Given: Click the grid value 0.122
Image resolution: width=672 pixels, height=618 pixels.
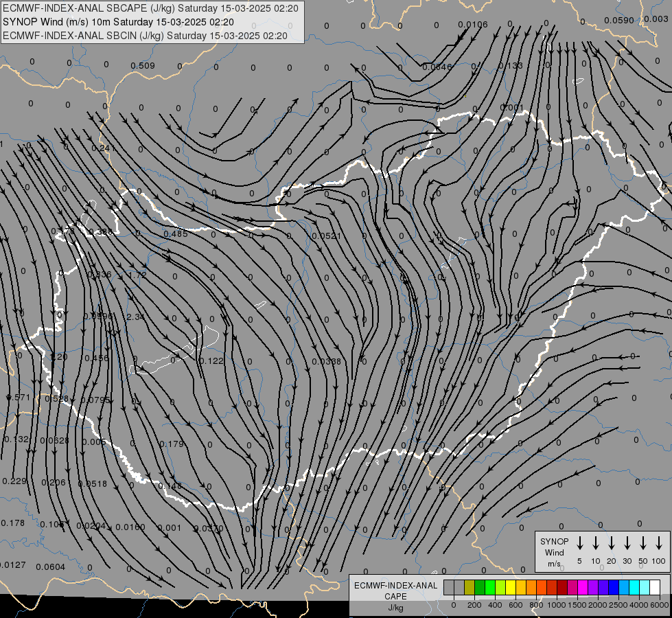Looking at the screenshot, I should [x=211, y=361].
